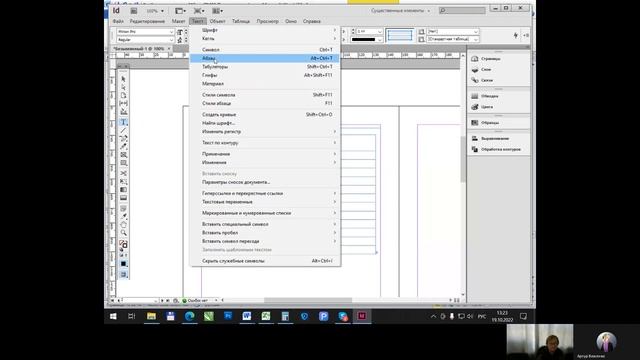Select the Page tool

[123, 95]
